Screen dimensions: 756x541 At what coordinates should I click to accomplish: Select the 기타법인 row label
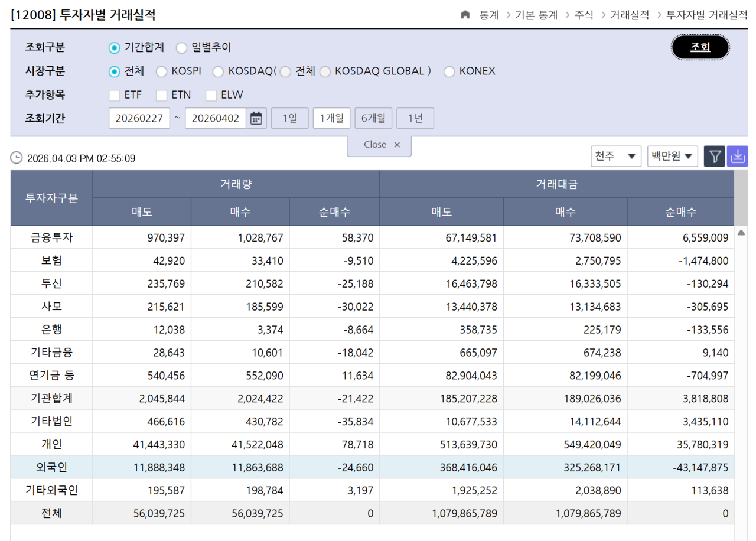click(x=51, y=422)
